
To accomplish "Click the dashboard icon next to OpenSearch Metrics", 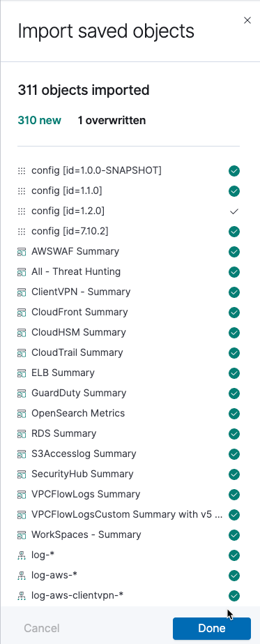I will [x=22, y=414].
